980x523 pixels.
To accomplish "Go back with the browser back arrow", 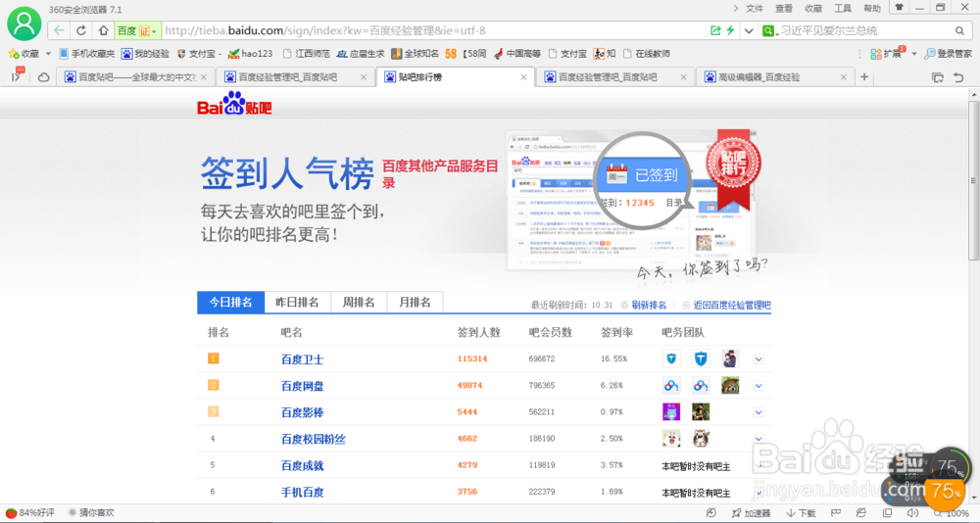I will pyautogui.click(x=59, y=30).
